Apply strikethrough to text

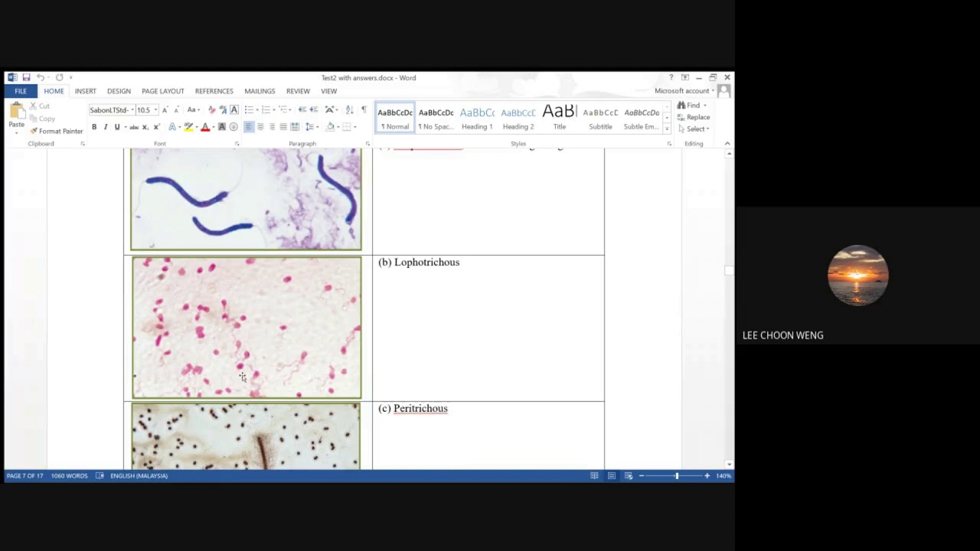pos(134,127)
